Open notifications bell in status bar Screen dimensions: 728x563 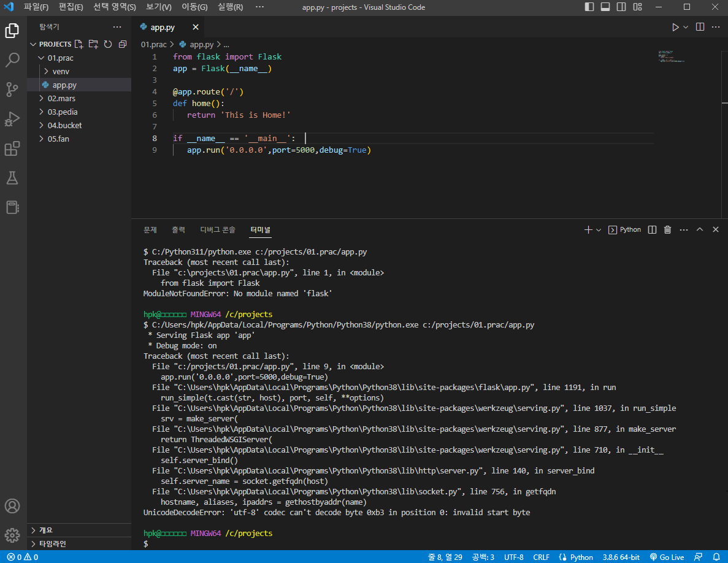click(x=716, y=557)
